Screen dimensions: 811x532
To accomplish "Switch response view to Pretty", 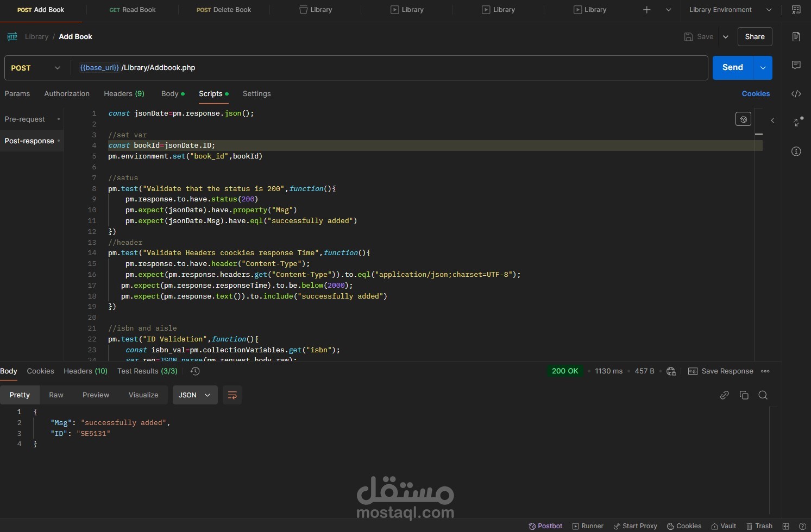I will 20,395.
